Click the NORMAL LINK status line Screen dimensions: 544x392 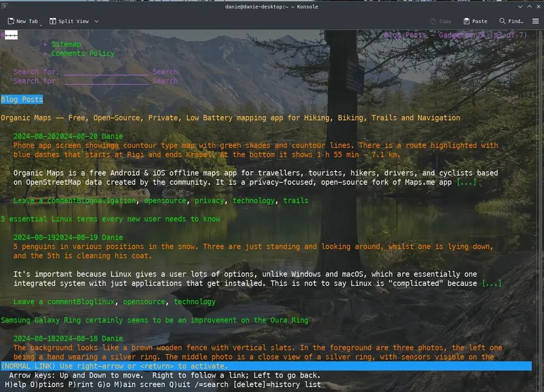266,366
